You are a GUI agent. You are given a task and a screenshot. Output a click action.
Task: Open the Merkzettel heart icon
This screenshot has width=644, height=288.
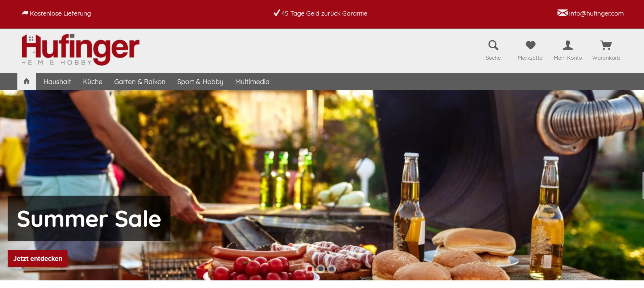[531, 45]
